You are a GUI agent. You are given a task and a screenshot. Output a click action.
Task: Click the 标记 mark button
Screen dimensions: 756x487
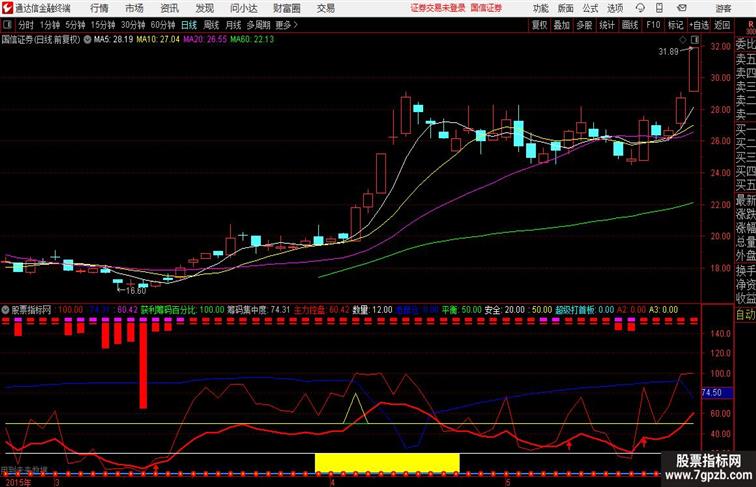pos(675,25)
